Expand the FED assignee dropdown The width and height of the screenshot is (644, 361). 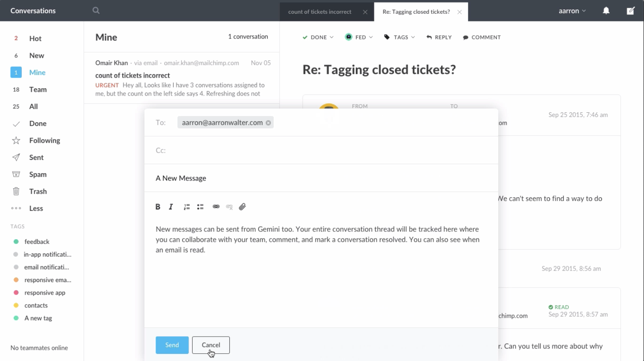(x=371, y=37)
